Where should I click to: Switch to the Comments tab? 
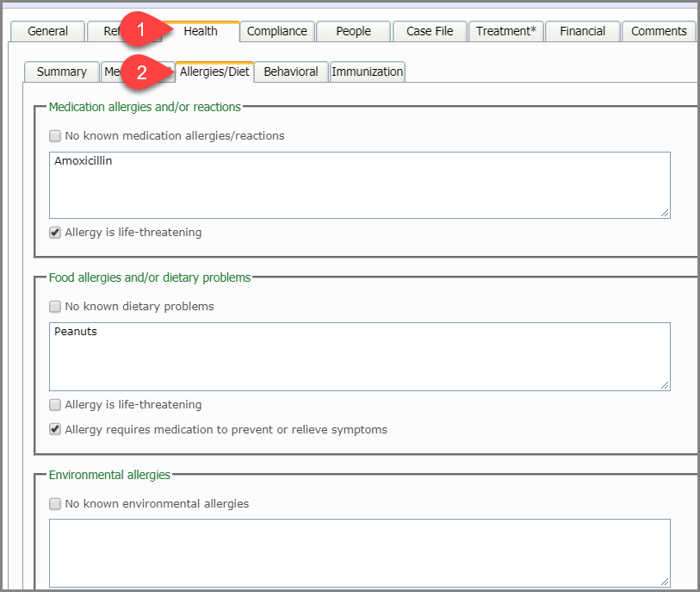(x=659, y=31)
